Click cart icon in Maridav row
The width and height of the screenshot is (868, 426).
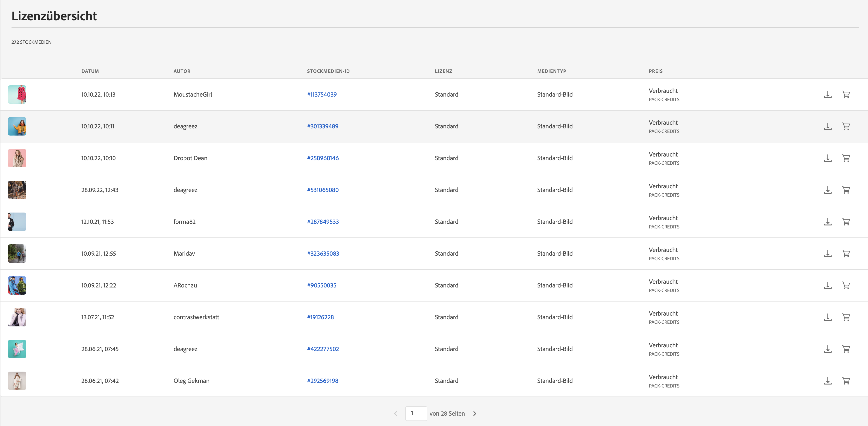click(846, 253)
